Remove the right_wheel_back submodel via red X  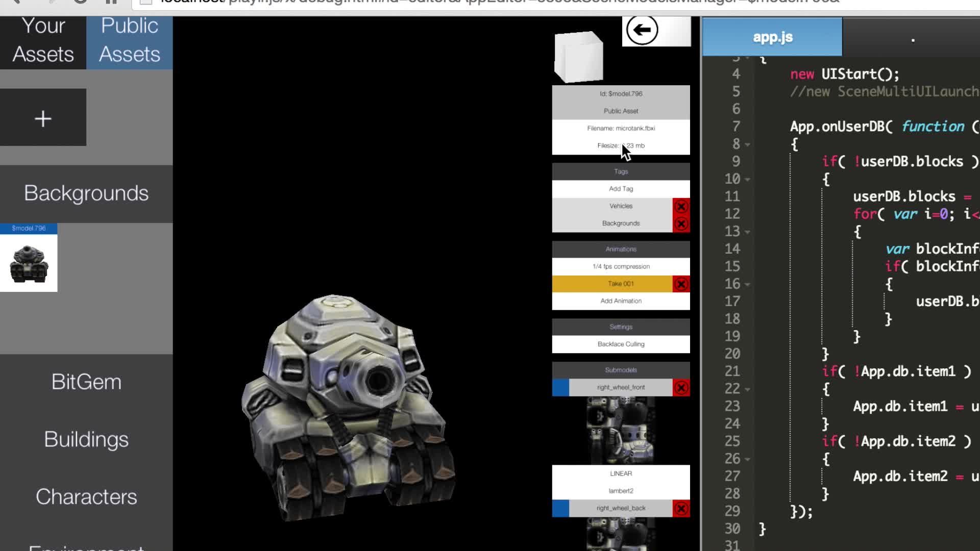tap(681, 508)
